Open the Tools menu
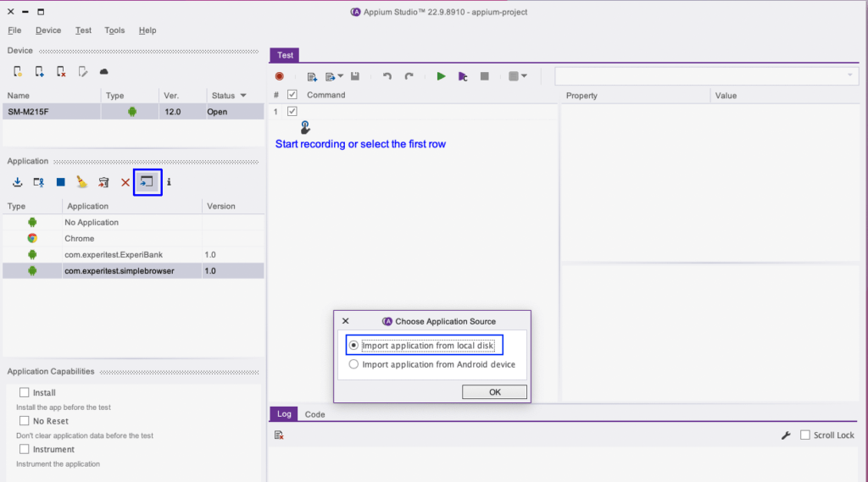868x482 pixels. (x=114, y=30)
